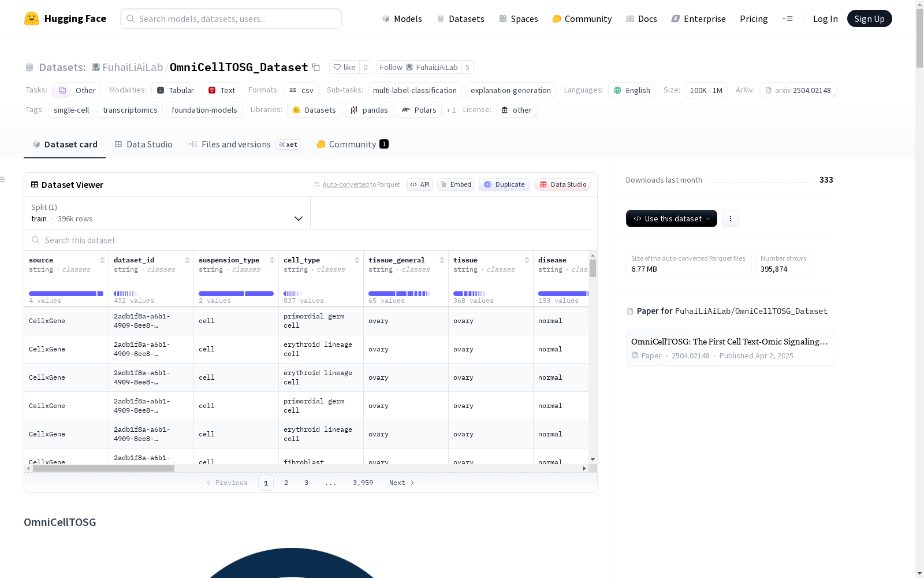Sort the suspension_type column with its sort icon
Viewport: 924px width, 578px height.
[x=272, y=260]
